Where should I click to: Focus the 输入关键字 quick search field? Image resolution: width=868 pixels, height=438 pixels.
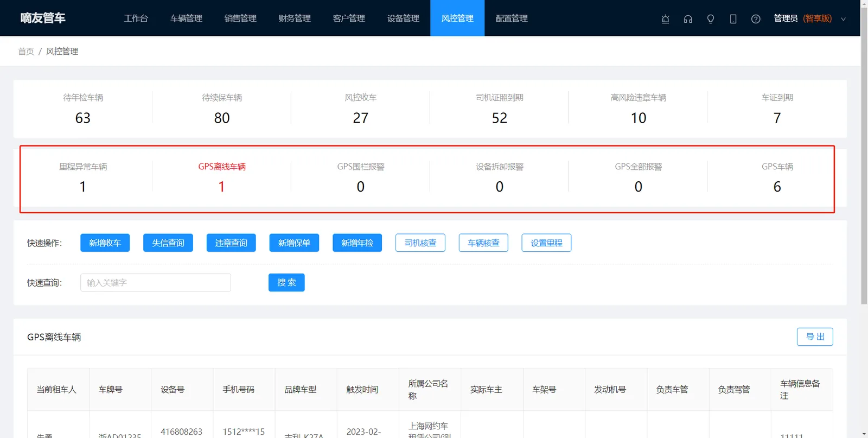(x=156, y=282)
